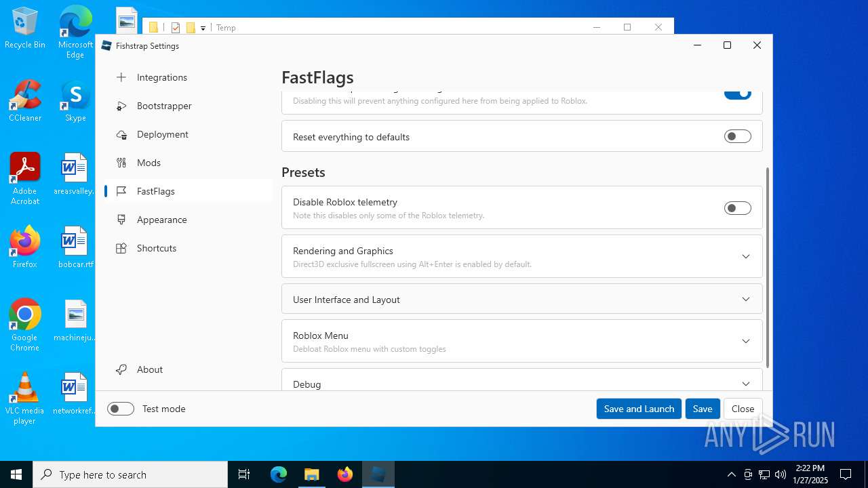Screen dimensions: 868x488
Task: Click the taskbar clock and date
Action: pos(810,474)
